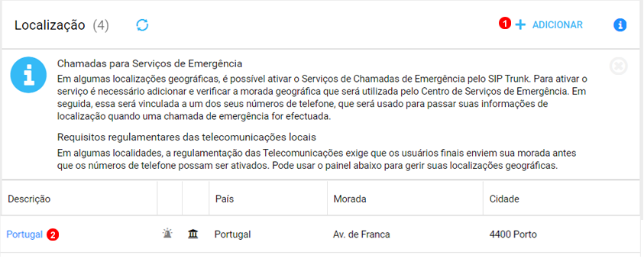Refresh the Localização list
This screenshot has height=275, width=644.
pyautogui.click(x=142, y=25)
